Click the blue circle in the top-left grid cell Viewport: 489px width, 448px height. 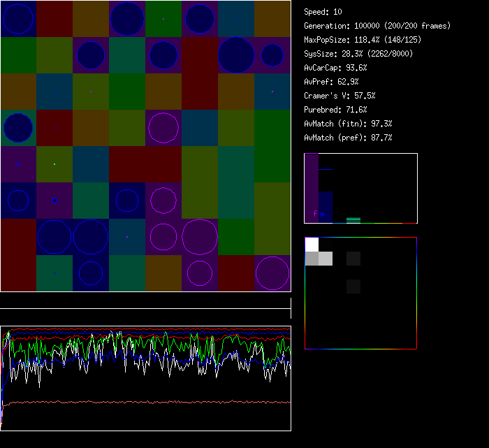point(19,19)
